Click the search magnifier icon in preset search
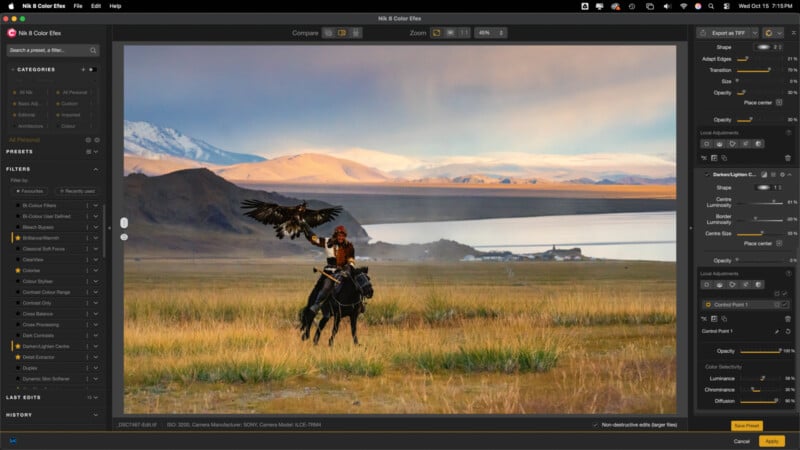The width and height of the screenshot is (800, 450). 93,50
